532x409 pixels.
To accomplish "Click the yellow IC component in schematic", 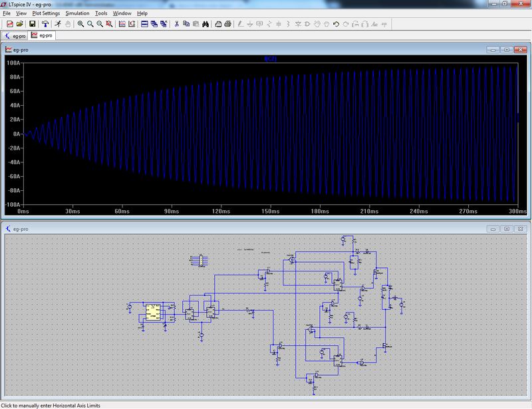I will click(x=153, y=312).
